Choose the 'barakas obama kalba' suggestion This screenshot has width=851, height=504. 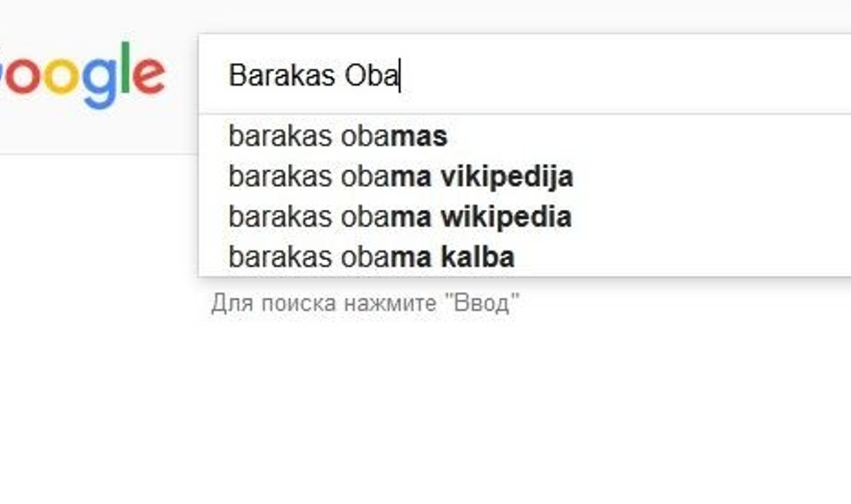tap(371, 257)
